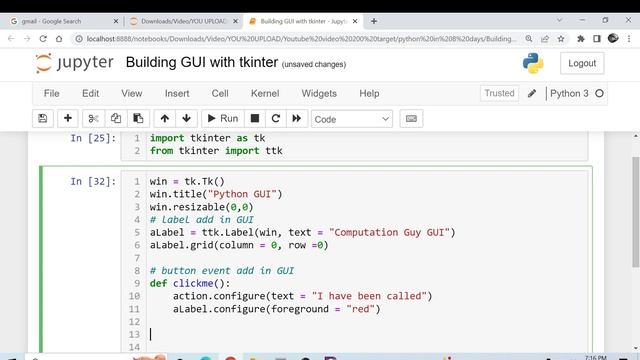
Task: Click the Python 3 kernel indicator
Action: 569,93
